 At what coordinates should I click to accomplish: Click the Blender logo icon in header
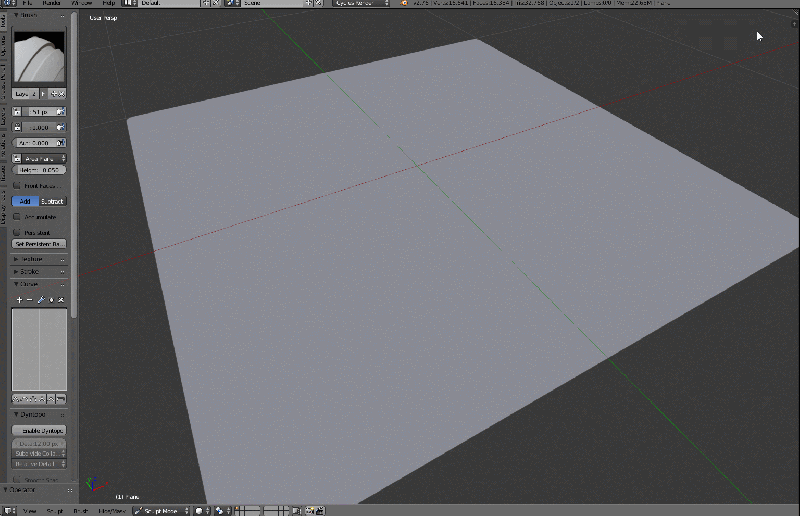point(404,3)
